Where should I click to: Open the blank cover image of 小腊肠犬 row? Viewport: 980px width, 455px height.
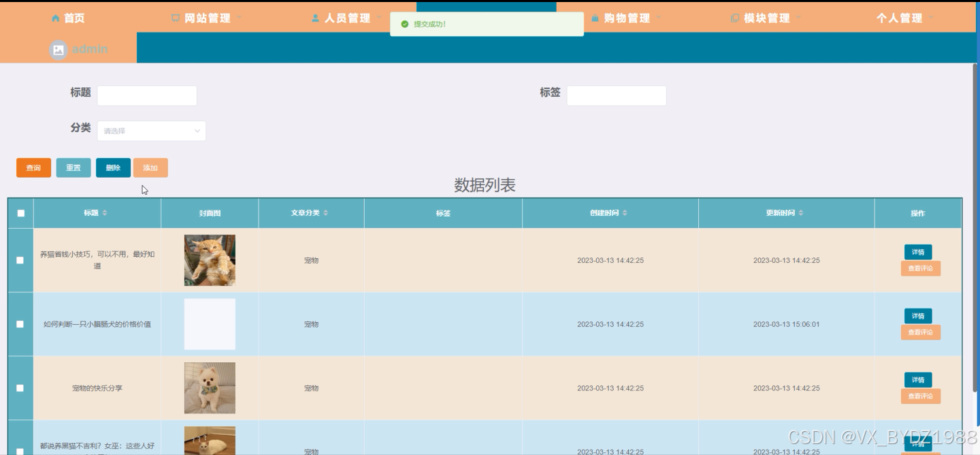click(210, 324)
